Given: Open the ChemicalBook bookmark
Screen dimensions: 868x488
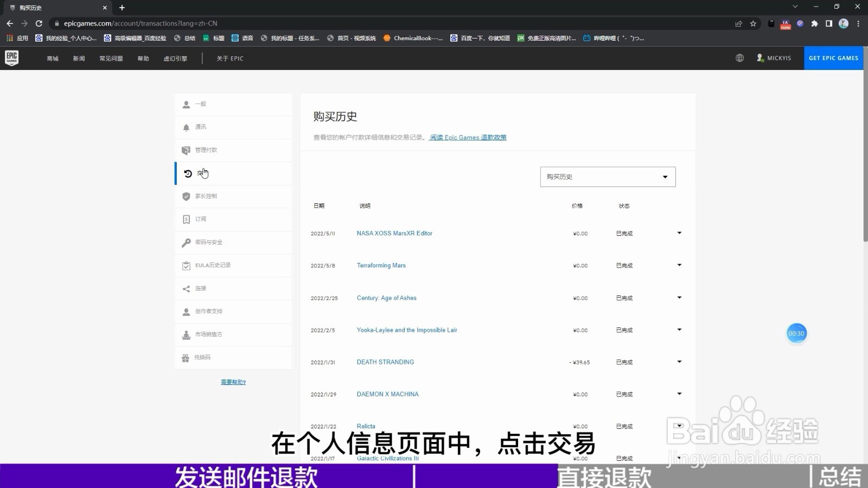Looking at the screenshot, I should (413, 38).
